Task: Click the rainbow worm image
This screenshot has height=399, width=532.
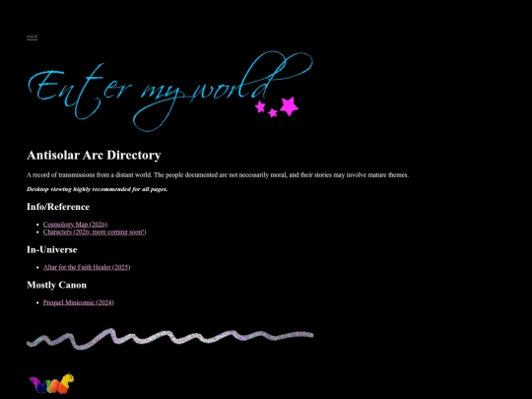Action: coord(51,383)
